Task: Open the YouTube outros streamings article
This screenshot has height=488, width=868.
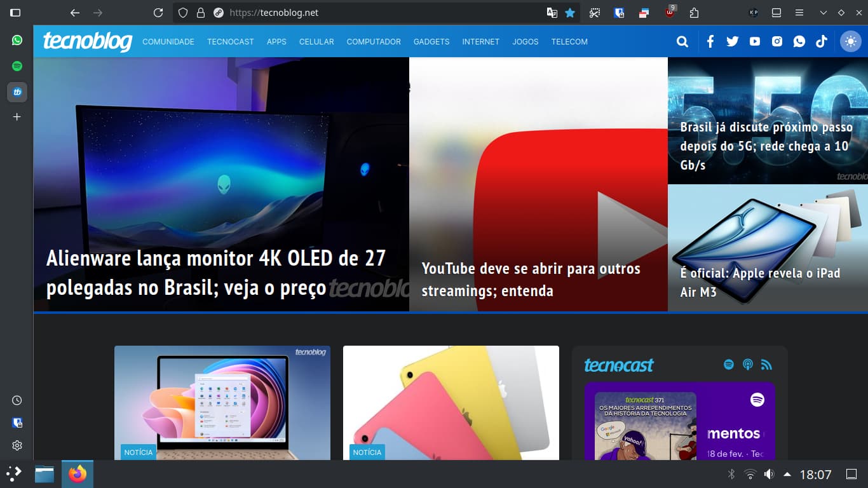Action: (x=538, y=184)
